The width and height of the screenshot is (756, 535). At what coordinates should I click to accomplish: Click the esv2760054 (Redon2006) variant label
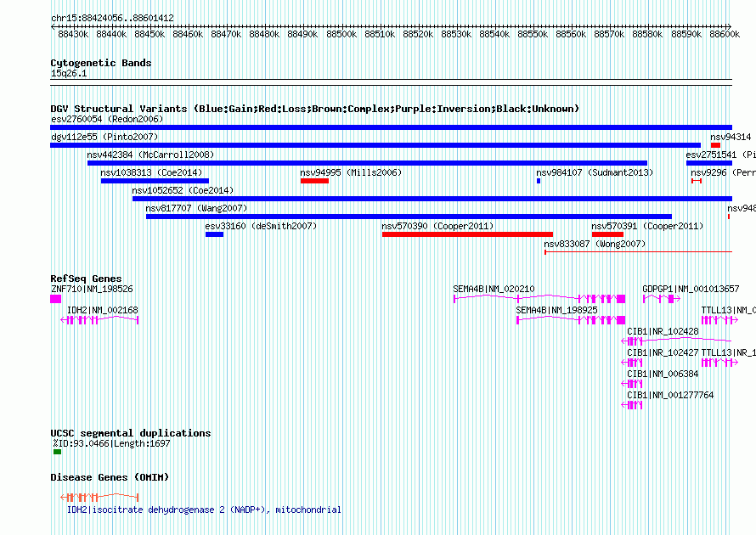(x=107, y=119)
